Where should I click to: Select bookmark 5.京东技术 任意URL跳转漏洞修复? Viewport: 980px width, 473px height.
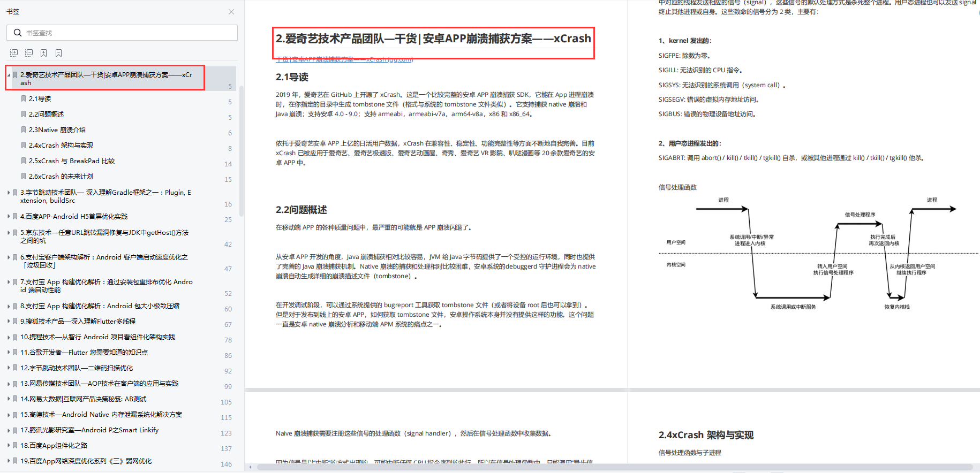click(104, 236)
